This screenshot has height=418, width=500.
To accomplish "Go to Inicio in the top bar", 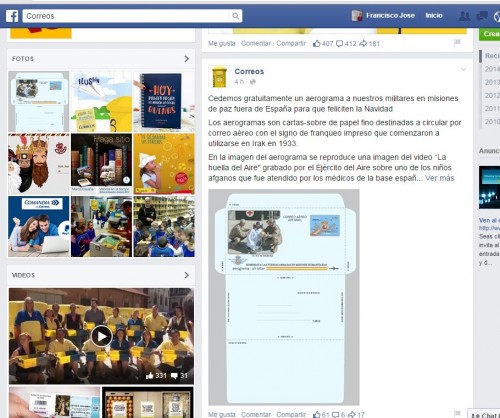I will coord(434,15).
